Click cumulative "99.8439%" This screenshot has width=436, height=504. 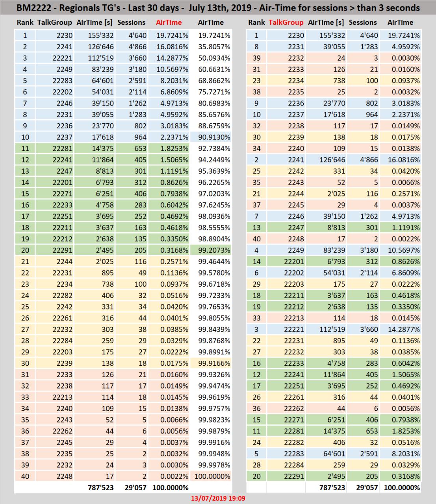(211, 330)
